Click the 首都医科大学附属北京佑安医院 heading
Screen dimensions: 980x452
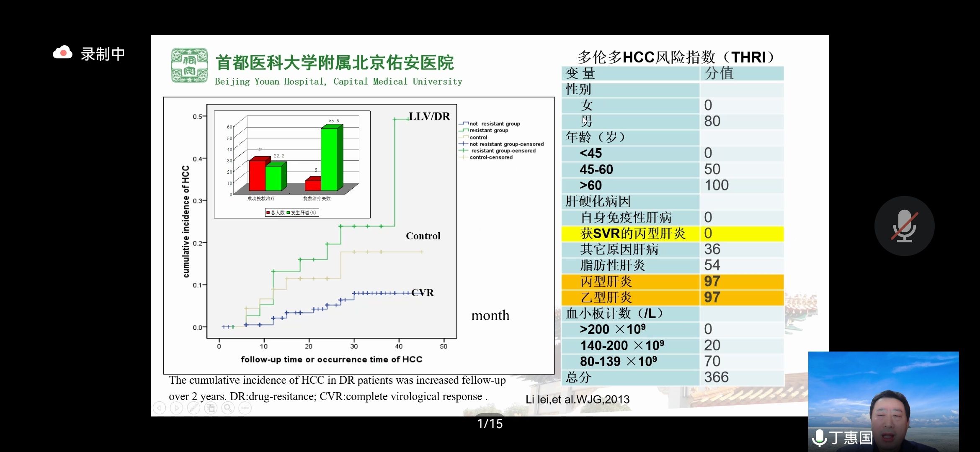click(335, 63)
